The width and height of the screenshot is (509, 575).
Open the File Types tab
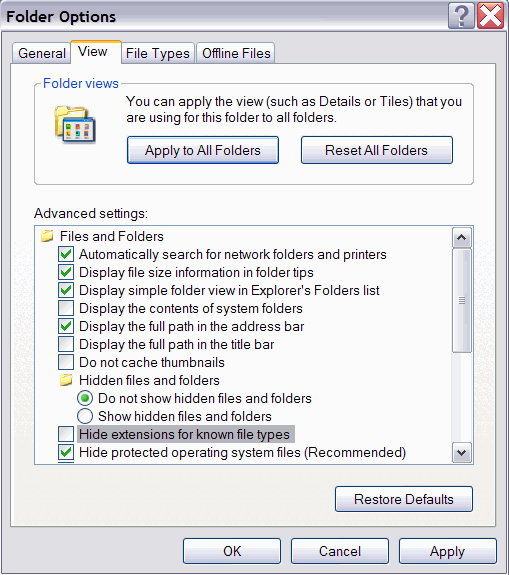pyautogui.click(x=158, y=54)
